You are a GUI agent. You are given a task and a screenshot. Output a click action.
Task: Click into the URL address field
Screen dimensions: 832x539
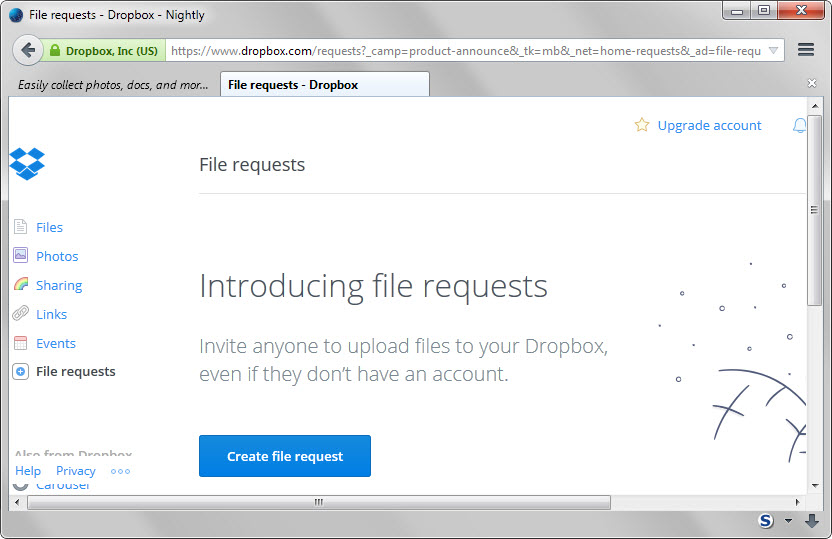coord(466,51)
